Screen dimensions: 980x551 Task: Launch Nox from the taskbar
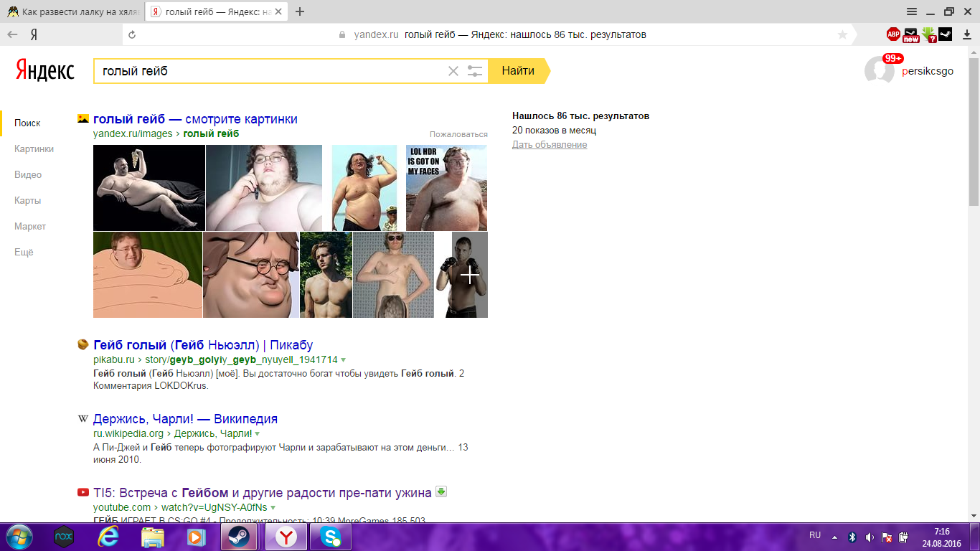coord(64,536)
